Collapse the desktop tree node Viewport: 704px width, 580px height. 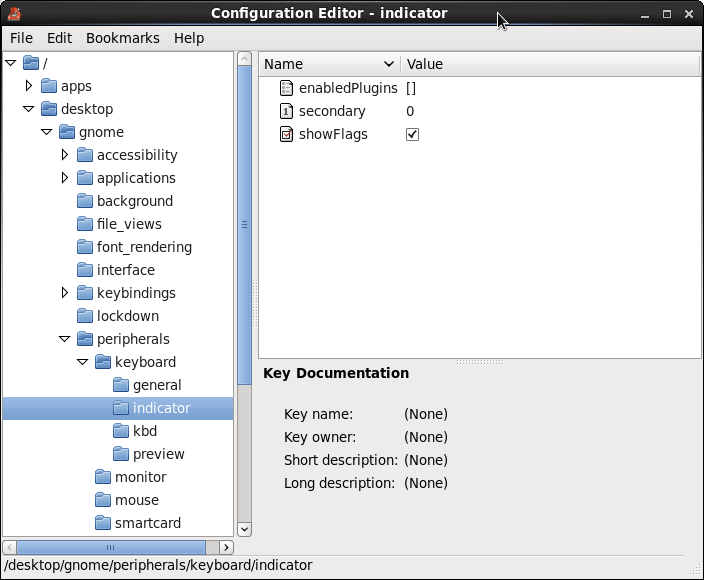pyautogui.click(x=29, y=109)
